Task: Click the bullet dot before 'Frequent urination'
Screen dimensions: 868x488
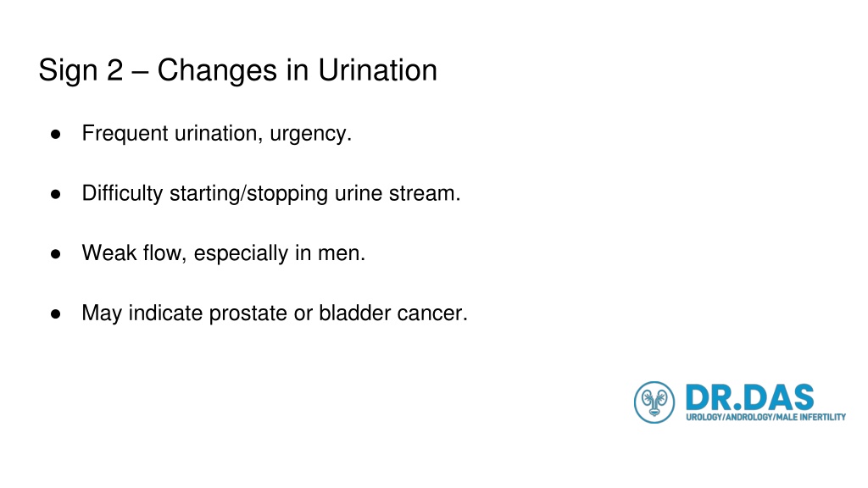Action: 55,134
